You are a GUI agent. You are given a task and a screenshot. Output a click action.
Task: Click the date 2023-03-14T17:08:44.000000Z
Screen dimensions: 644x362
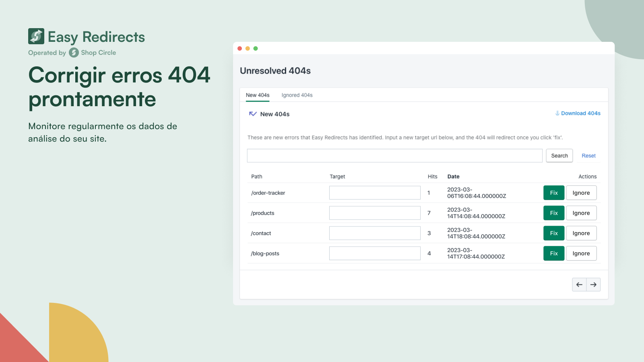coord(476,253)
